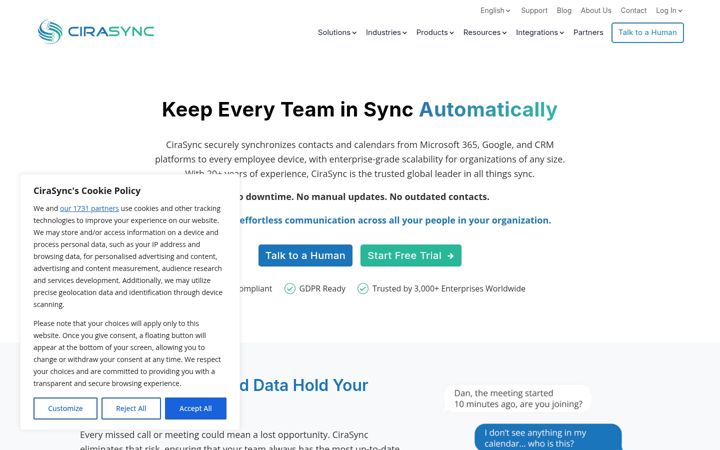The height and width of the screenshot is (450, 720).
Task: Expand the Log In dropdown
Action: (x=669, y=11)
